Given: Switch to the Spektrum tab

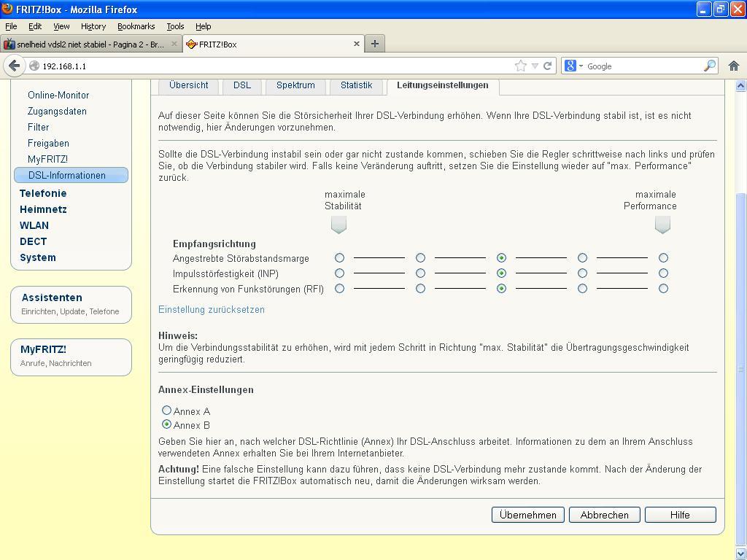Looking at the screenshot, I should click(295, 85).
